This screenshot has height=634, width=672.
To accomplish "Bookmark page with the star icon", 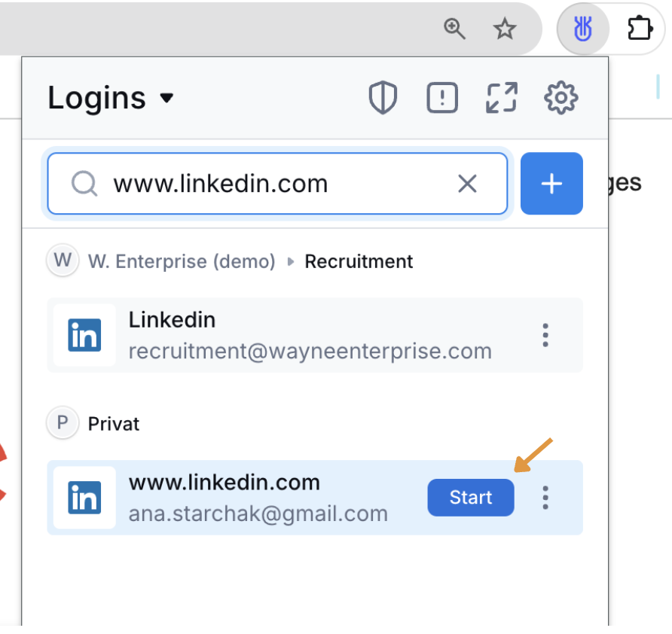I will pos(505,29).
